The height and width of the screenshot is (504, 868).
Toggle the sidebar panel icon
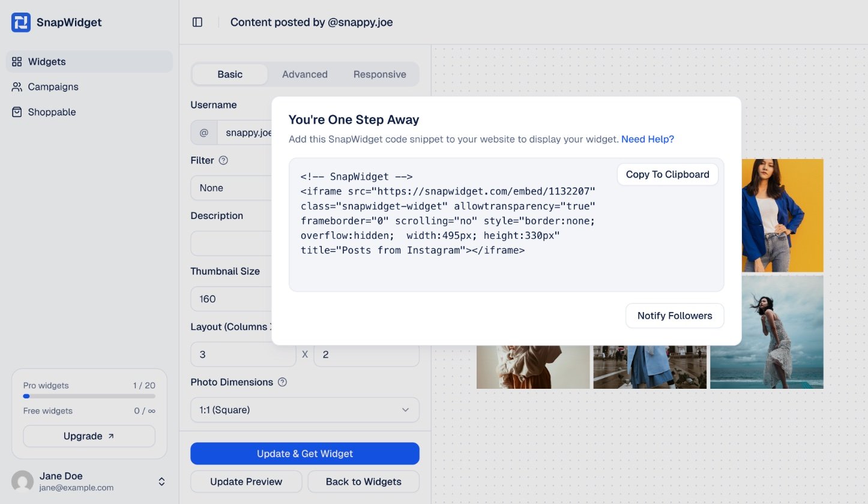[x=197, y=22]
